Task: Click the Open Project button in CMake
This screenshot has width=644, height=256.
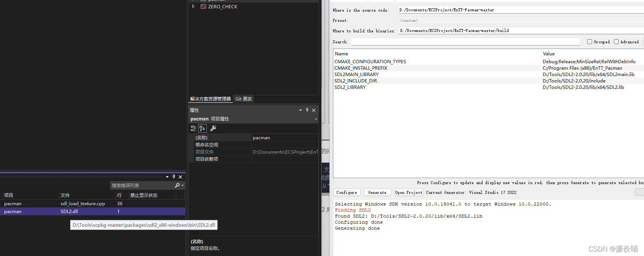Action: pos(409,192)
